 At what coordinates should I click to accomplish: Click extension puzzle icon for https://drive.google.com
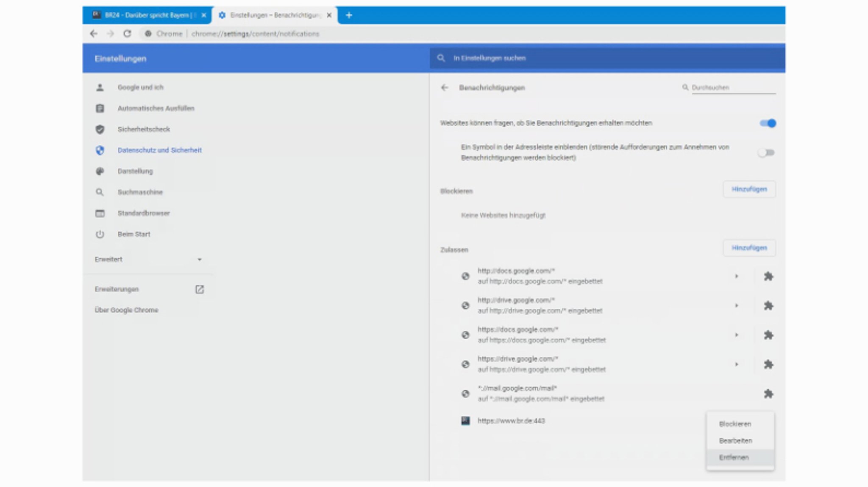[768, 365]
